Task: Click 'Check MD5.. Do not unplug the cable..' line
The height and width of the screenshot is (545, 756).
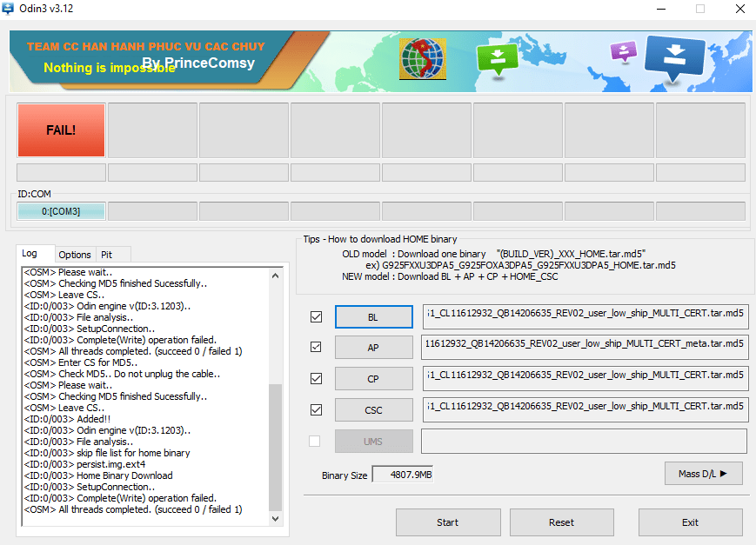Action: [x=122, y=374]
